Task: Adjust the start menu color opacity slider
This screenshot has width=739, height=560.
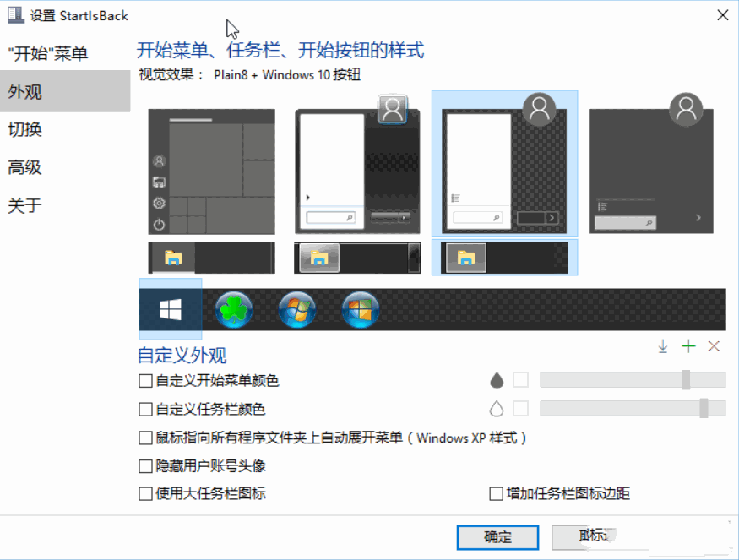Action: (x=685, y=380)
